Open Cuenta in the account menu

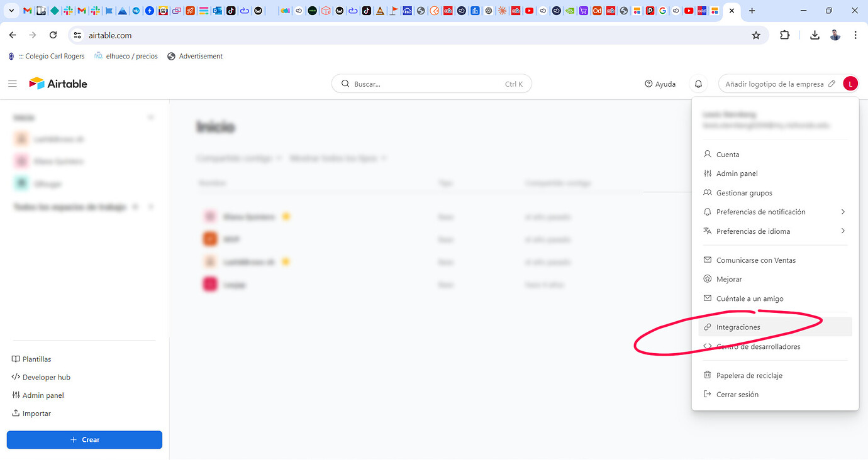[x=728, y=154]
